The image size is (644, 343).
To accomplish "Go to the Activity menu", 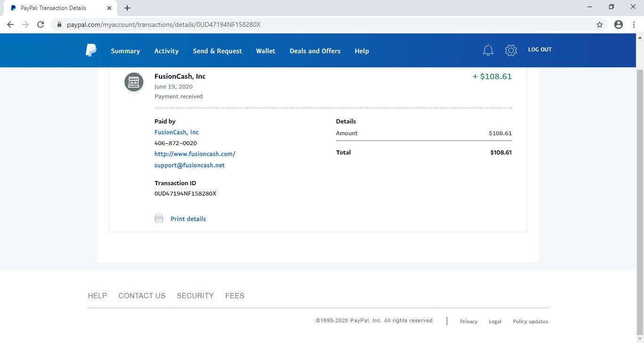I will click(x=166, y=51).
